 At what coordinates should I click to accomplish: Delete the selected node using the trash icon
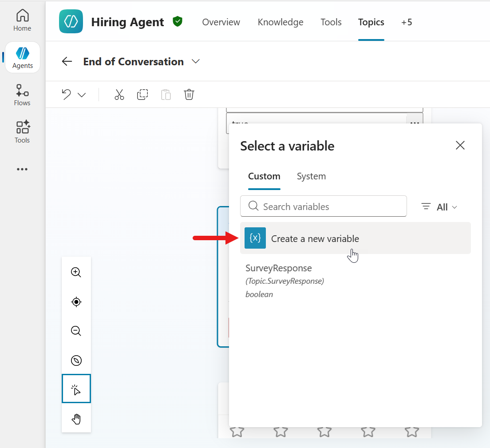(x=189, y=95)
